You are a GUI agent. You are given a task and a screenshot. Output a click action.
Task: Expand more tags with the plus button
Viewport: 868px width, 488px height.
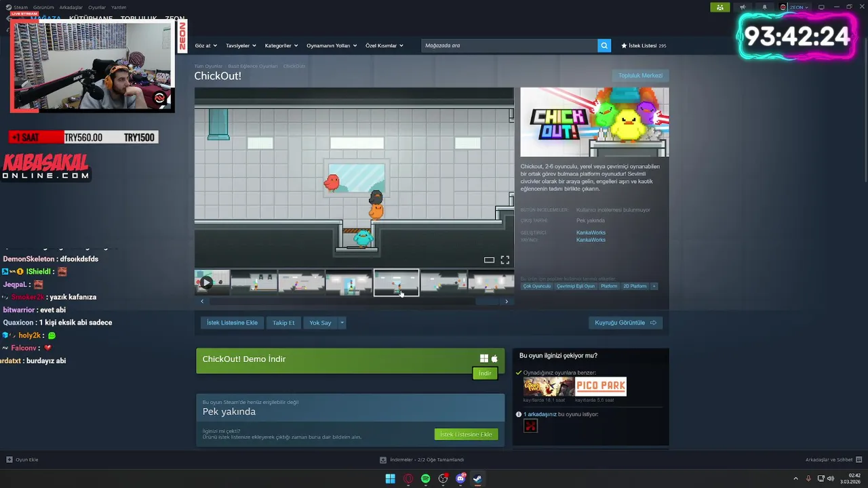pos(654,286)
